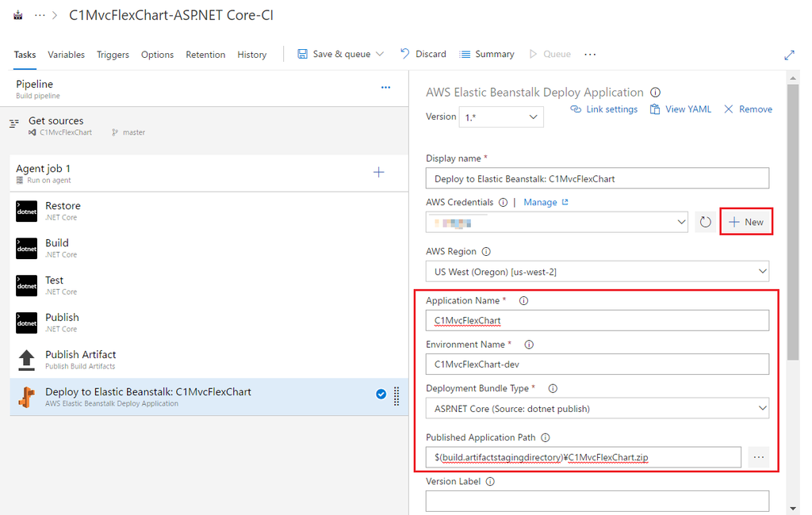This screenshot has height=515, width=812.
Task: Click Published Application Path field
Action: [x=583, y=457]
